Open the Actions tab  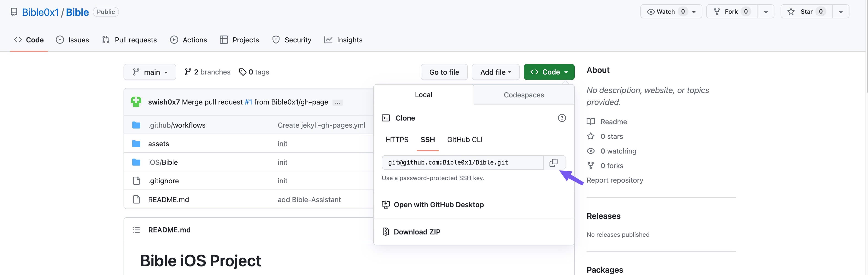pyautogui.click(x=189, y=40)
